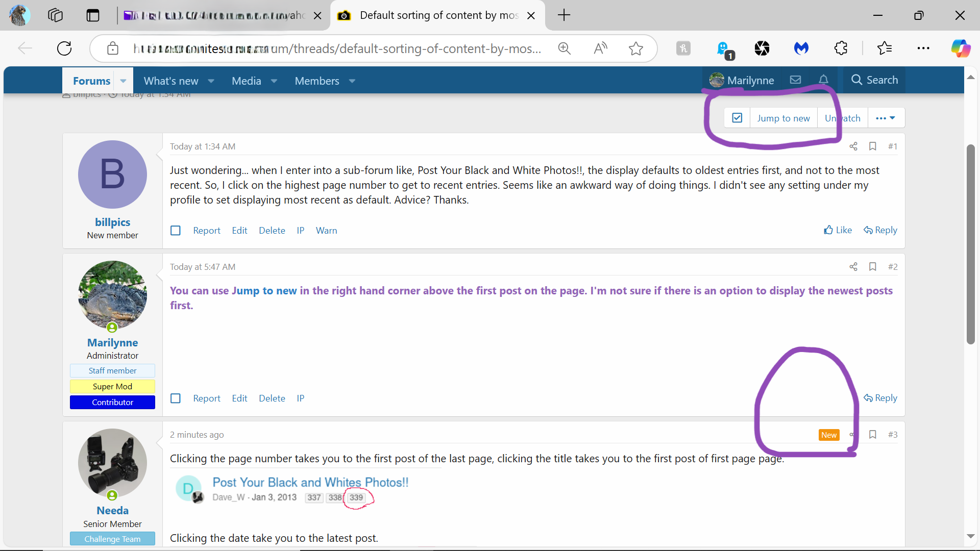
Task: Open the Media nav tab
Action: click(x=246, y=81)
